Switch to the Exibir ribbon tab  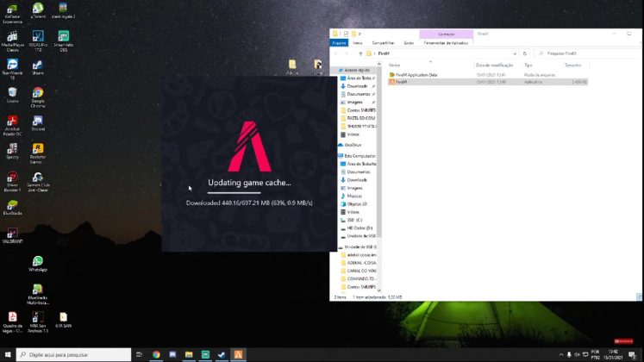tap(409, 43)
